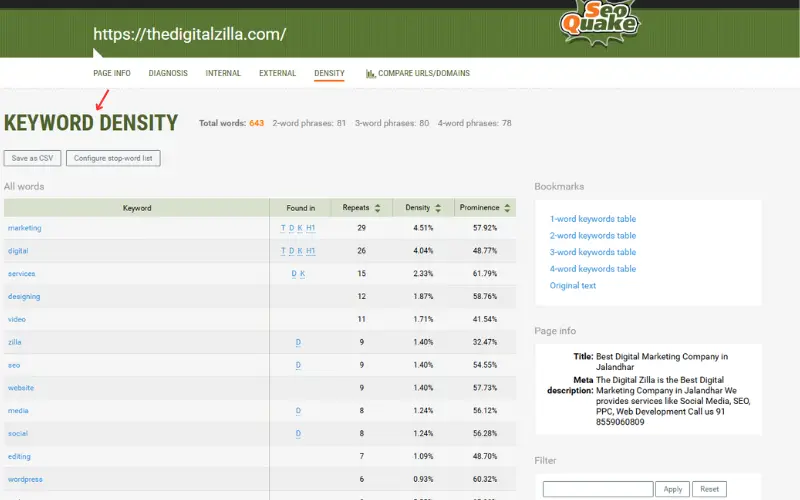800x500 pixels.
Task: Click the T marker in digital row
Action: pos(283,251)
